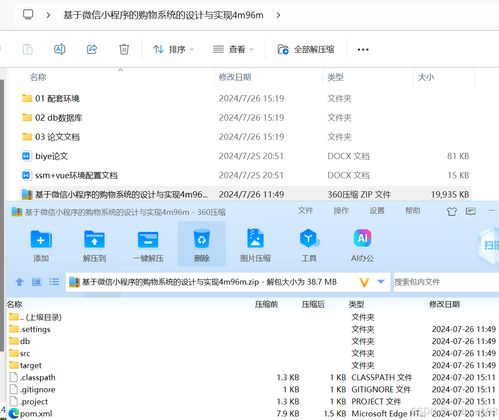Click the 搜索包内文件 search field

pos(446,282)
